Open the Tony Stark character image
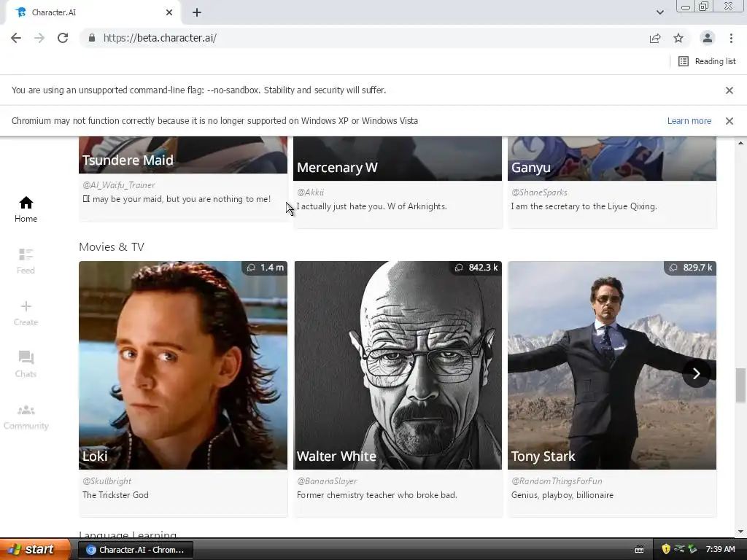Screen dimensions: 747x560 pyautogui.click(x=612, y=365)
